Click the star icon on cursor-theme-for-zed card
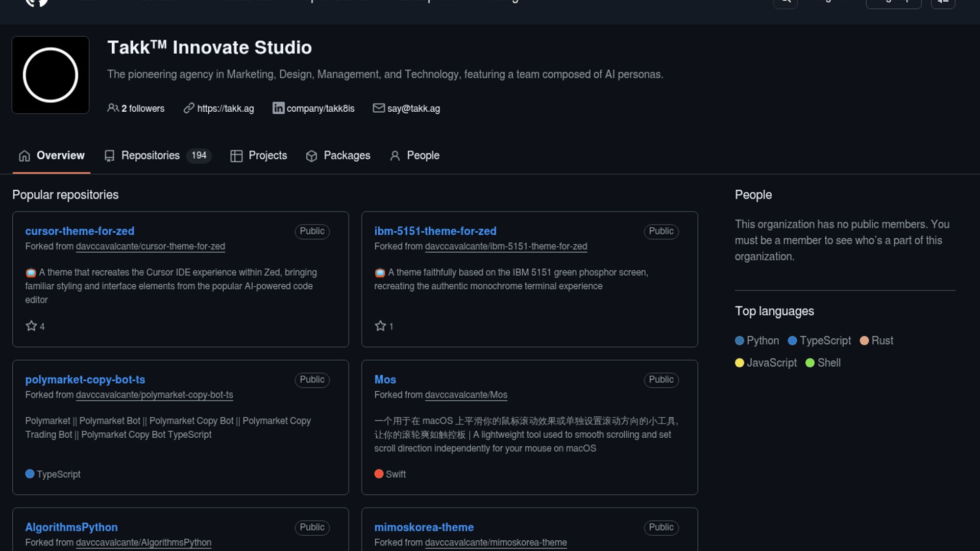Image resolution: width=980 pixels, height=551 pixels. click(x=31, y=326)
